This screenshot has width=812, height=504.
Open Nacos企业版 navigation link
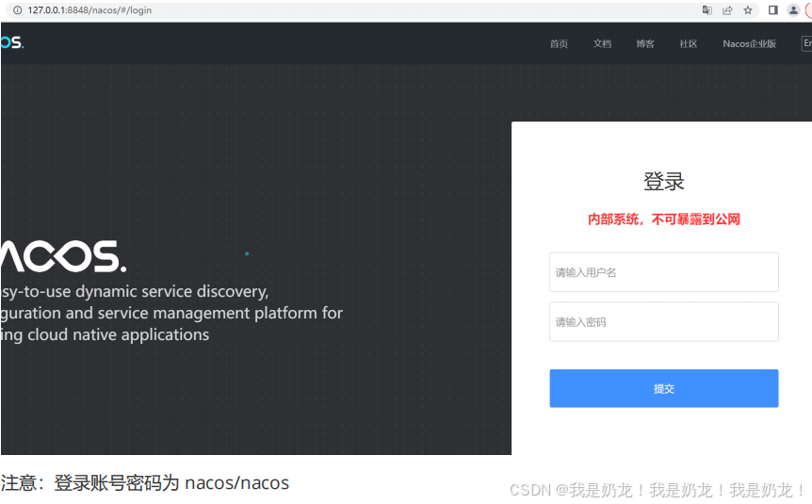tap(749, 44)
